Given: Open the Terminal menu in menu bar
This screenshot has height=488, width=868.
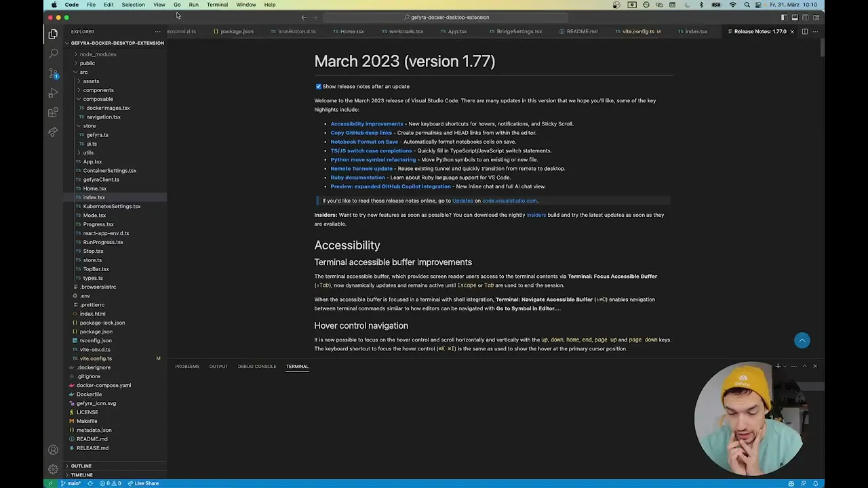Looking at the screenshot, I should 217,5.
